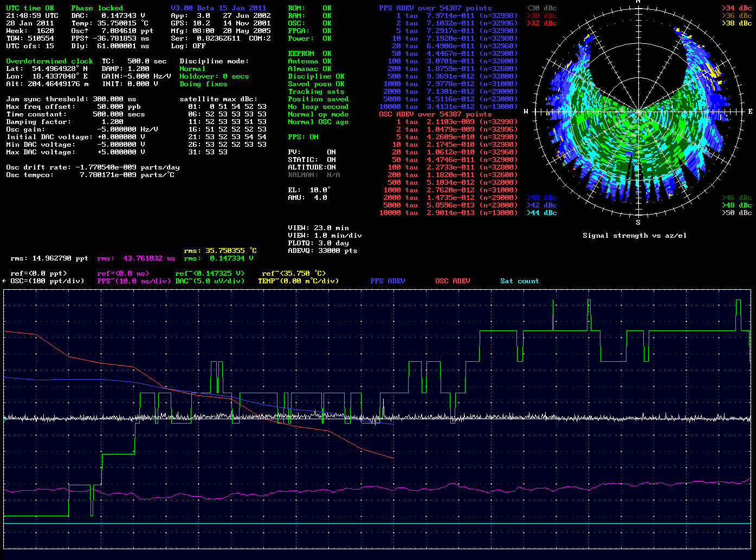Toggle the PPS: ON setting
The height and width of the screenshot is (560, 756).
tap(303, 137)
